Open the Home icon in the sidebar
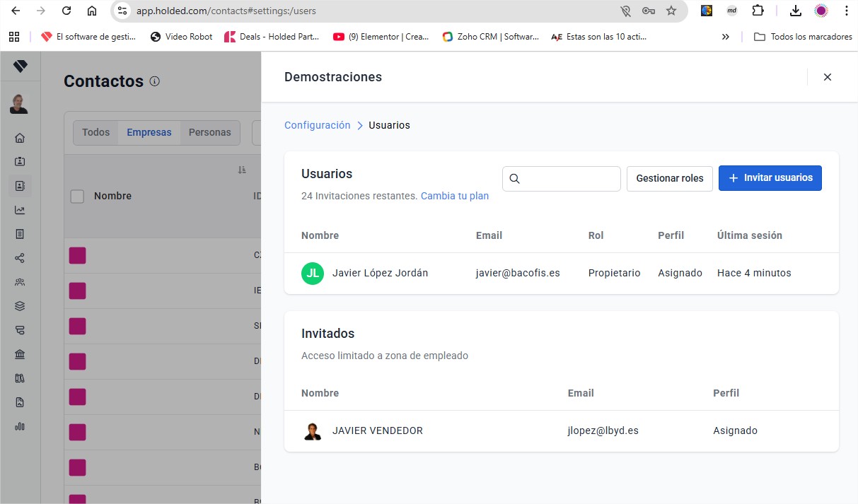This screenshot has height=504, width=858. [21, 137]
